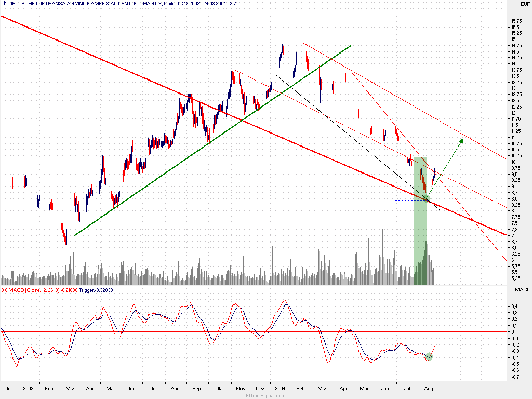This screenshot has width=532, height=399.
Task: Click the blue dashed horizontal line near 8.5
Action: click(x=410, y=200)
